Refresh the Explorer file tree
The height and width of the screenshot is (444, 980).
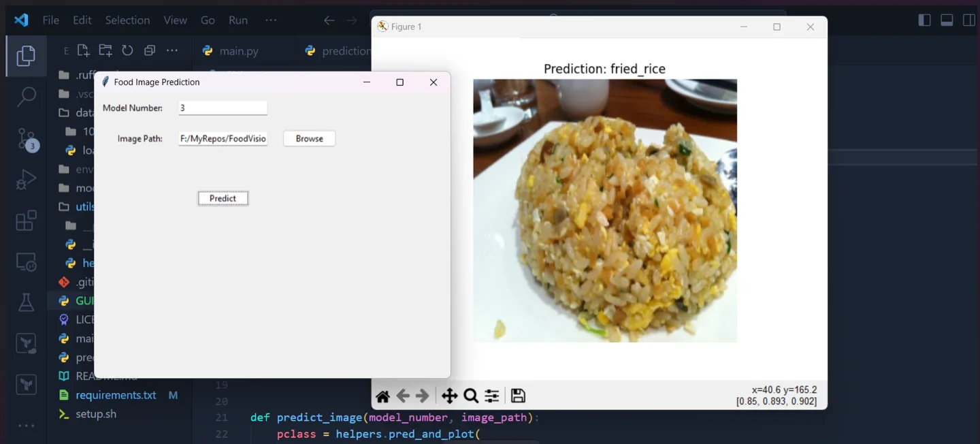tap(127, 50)
